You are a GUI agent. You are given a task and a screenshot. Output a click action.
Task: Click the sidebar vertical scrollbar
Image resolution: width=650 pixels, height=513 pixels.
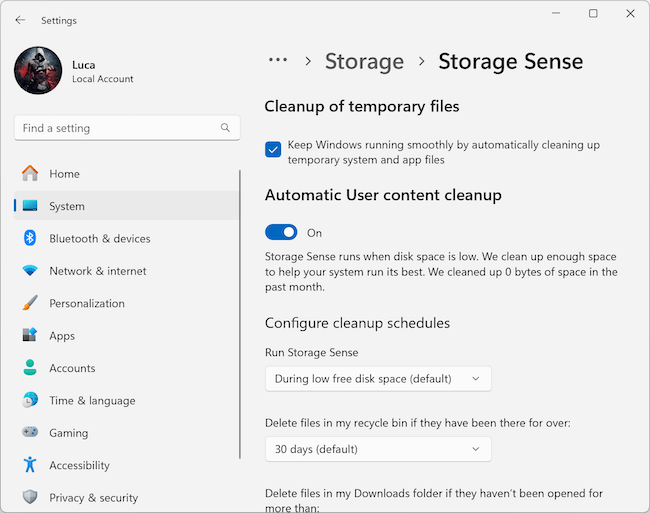[240, 314]
